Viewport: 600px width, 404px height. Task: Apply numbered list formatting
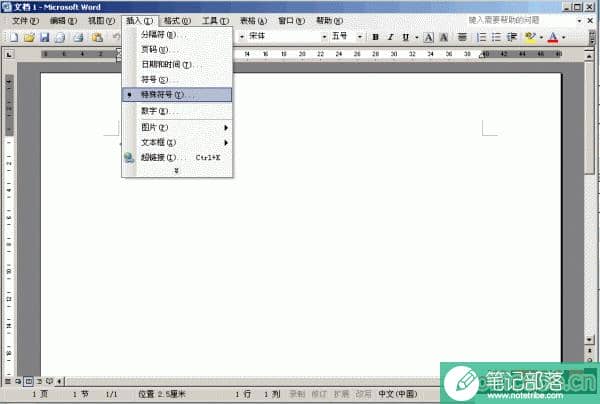[481, 37]
